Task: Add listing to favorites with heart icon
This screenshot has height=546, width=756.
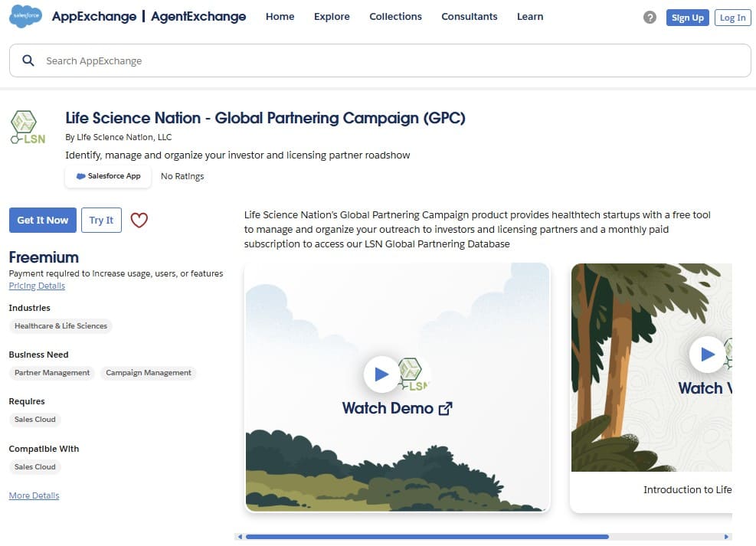Action: click(x=139, y=221)
